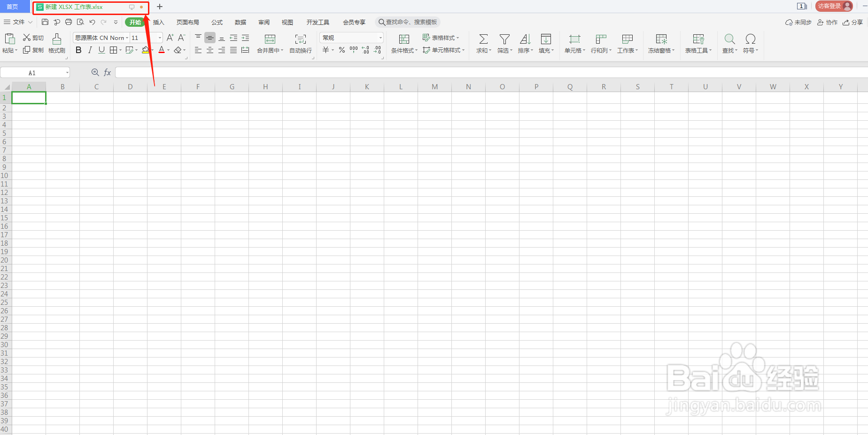Click the zoom icon beside fx
The width and height of the screenshot is (868, 435).
click(95, 72)
